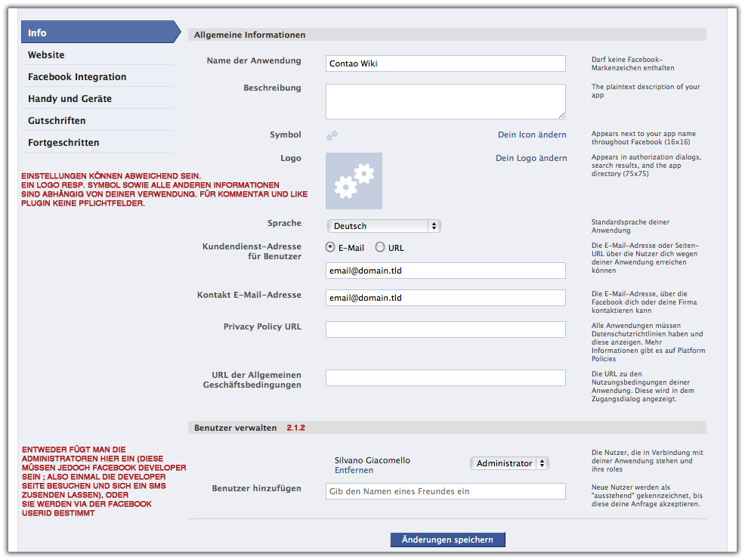Select the Info sidebar tab
The image size is (745, 560).
point(38,32)
